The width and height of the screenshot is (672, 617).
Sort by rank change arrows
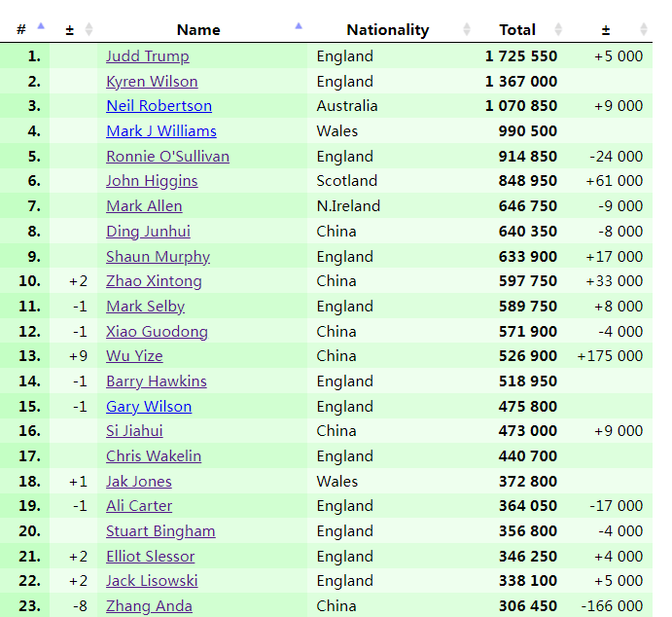(x=89, y=29)
